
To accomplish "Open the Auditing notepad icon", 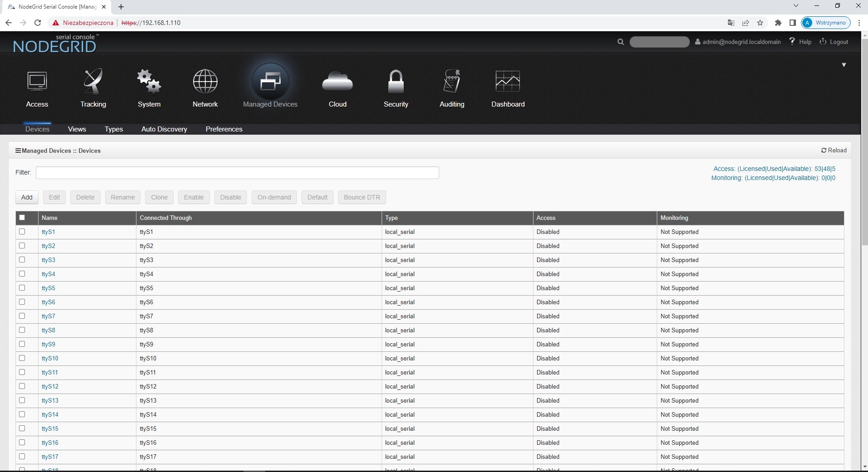I will (452, 82).
